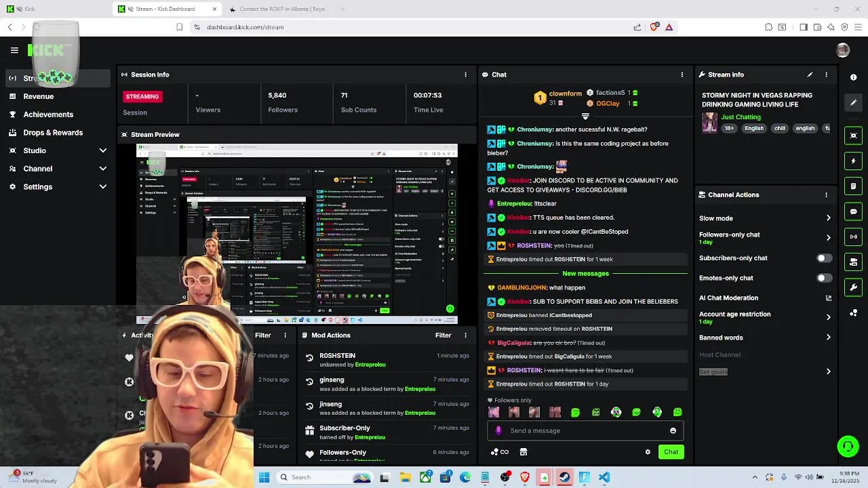Click the pencil widget in right sidebar
868x488 pixels.
point(854,102)
